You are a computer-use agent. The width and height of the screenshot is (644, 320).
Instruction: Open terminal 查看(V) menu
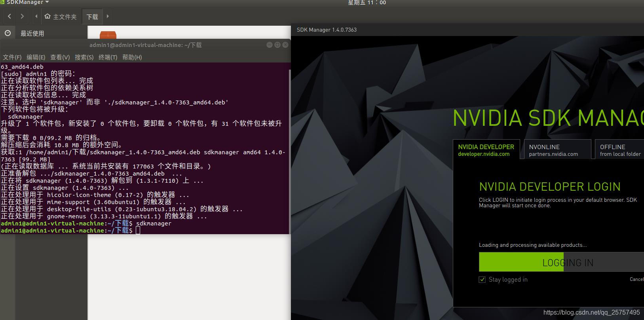point(60,57)
